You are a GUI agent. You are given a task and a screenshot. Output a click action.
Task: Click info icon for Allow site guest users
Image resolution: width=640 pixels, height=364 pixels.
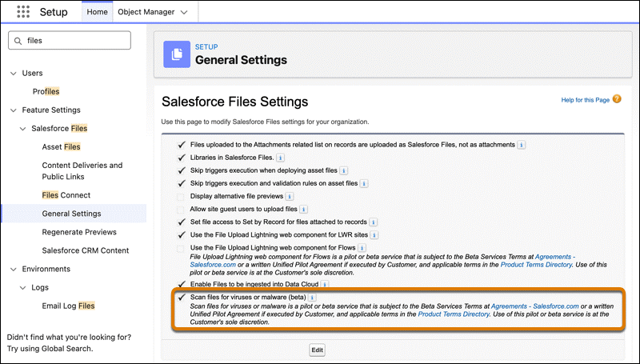point(302,209)
